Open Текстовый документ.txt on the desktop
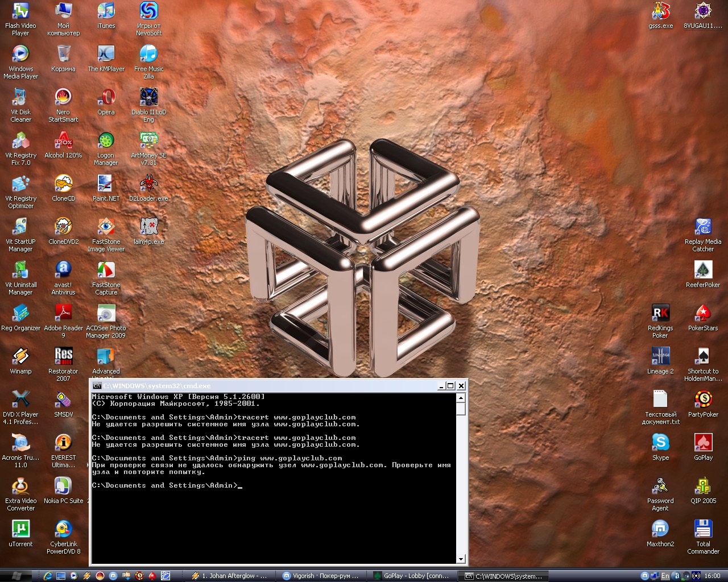728x582 pixels. [x=660, y=400]
